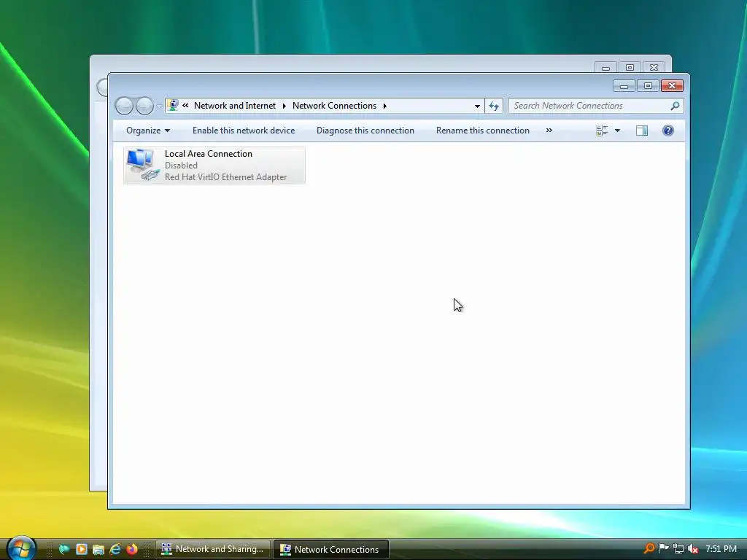Viewport: 747px width, 560px height.
Task: Click Network Connections taskbar button
Action: point(331,549)
